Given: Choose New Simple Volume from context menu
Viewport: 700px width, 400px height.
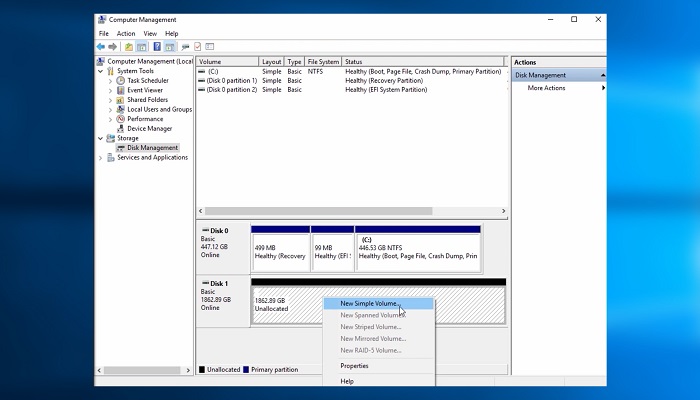Looking at the screenshot, I should [x=378, y=304].
